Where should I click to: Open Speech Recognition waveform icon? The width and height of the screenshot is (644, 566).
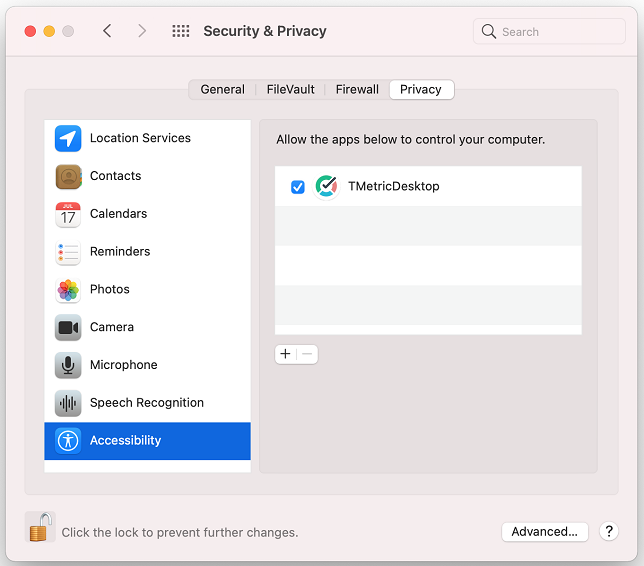[68, 403]
